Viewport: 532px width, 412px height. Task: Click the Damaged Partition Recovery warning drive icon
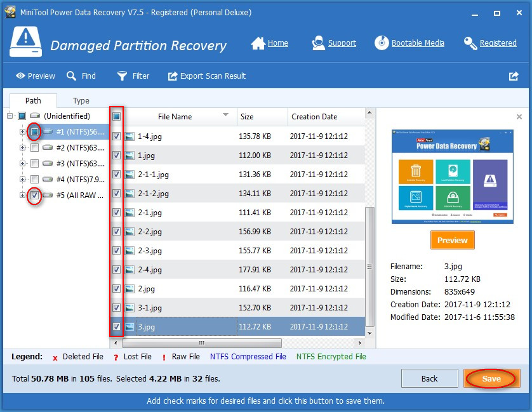pyautogui.click(x=26, y=42)
